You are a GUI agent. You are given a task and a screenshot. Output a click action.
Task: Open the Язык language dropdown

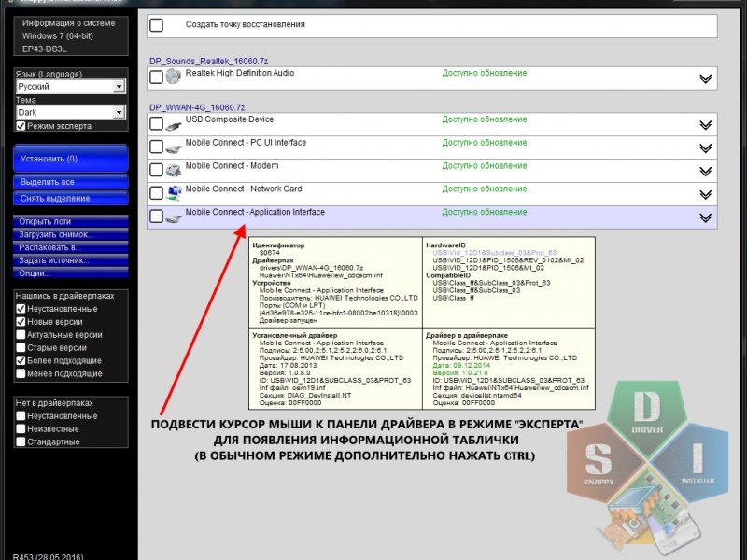(x=71, y=87)
